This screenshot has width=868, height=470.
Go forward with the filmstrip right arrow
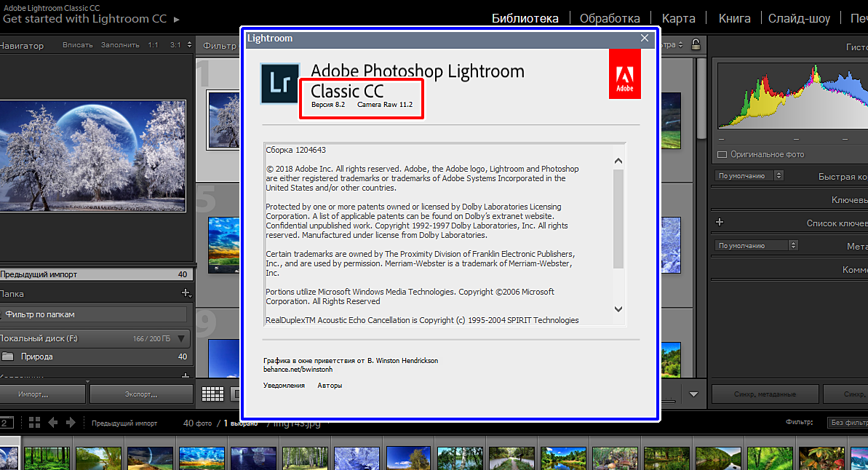click(71, 423)
